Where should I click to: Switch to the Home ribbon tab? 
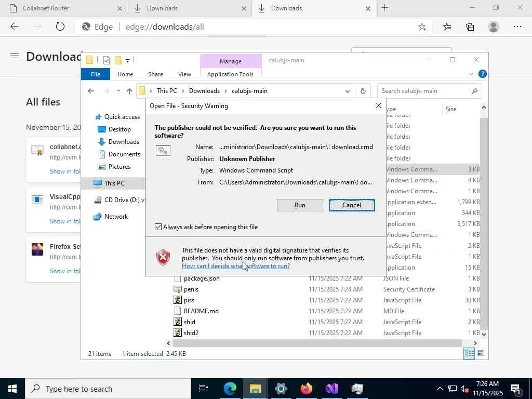click(x=125, y=74)
